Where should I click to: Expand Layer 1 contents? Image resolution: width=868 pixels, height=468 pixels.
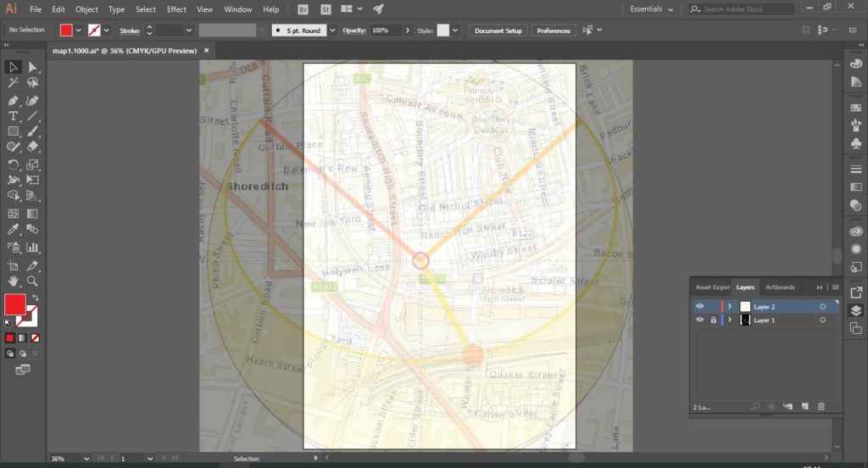tap(730, 320)
